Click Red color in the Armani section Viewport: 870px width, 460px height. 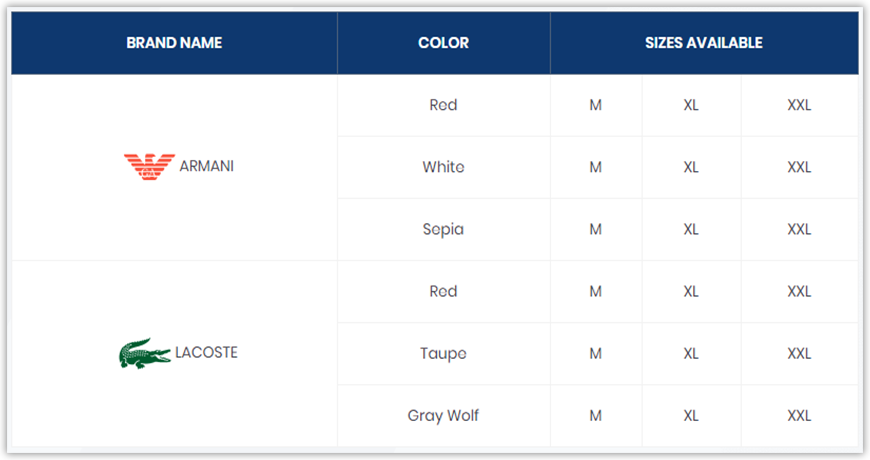coord(443,105)
